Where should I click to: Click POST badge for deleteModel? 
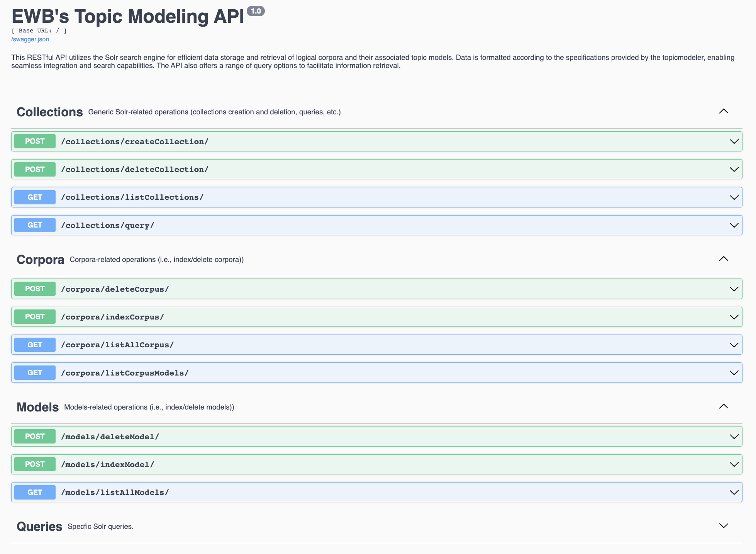35,437
